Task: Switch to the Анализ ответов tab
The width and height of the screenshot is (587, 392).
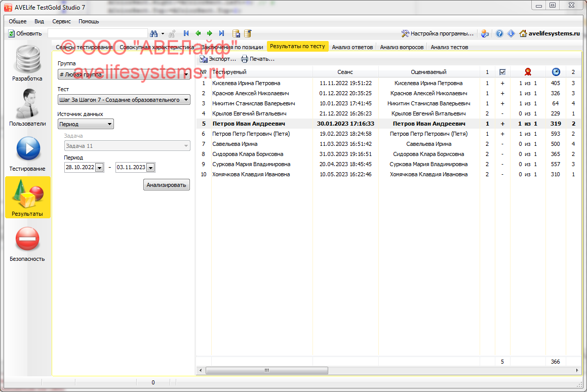Action: 352,47
